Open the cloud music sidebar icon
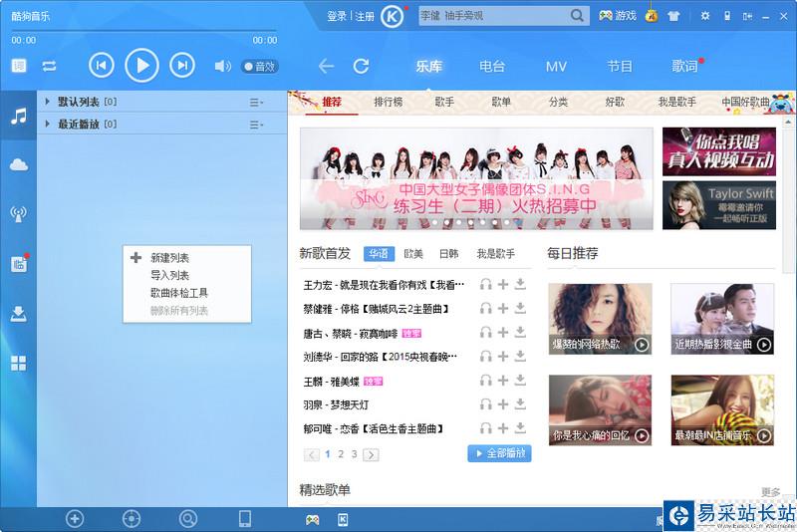797x532 pixels. point(19,164)
